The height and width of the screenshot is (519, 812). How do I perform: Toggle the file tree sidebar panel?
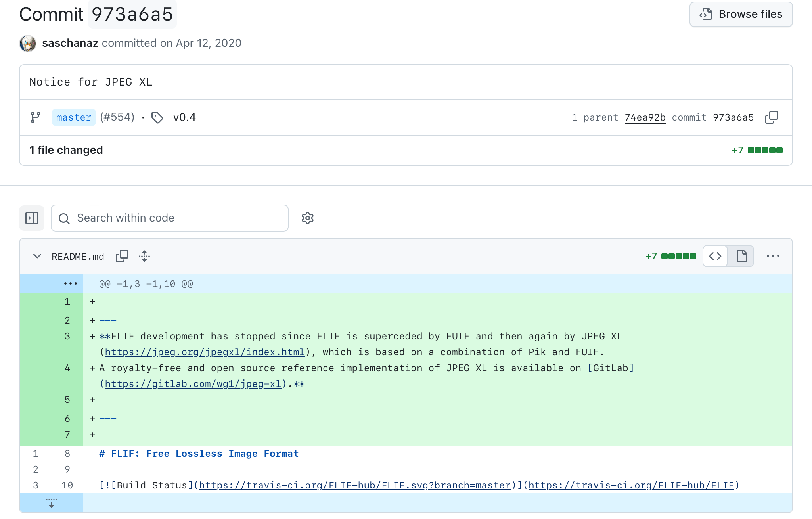click(32, 218)
